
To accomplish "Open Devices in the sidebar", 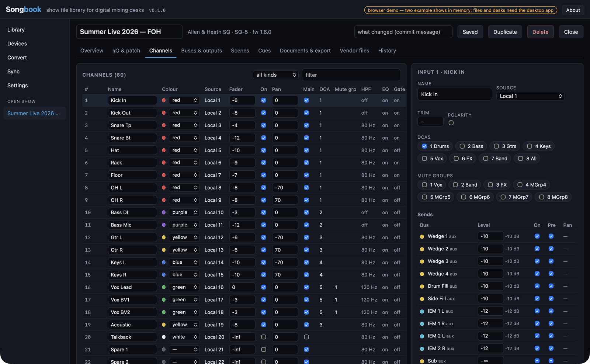I will coord(35,44).
